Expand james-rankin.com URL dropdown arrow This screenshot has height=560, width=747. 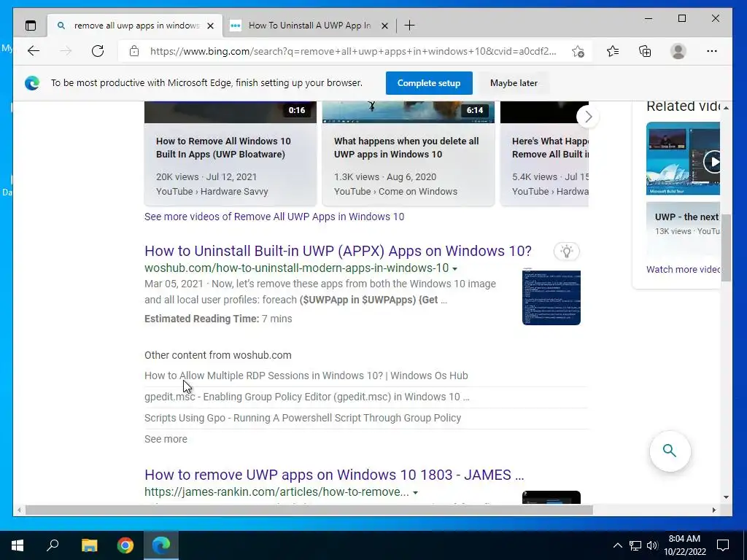tap(415, 493)
